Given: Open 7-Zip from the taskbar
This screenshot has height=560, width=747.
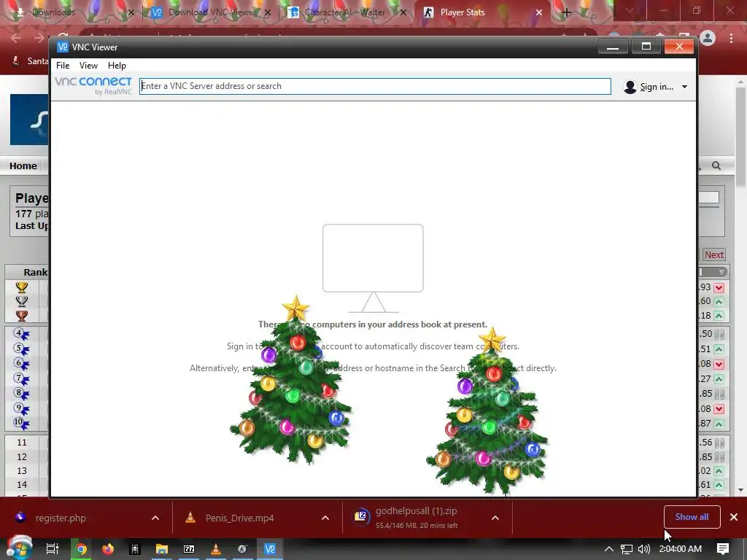Looking at the screenshot, I should [x=189, y=549].
